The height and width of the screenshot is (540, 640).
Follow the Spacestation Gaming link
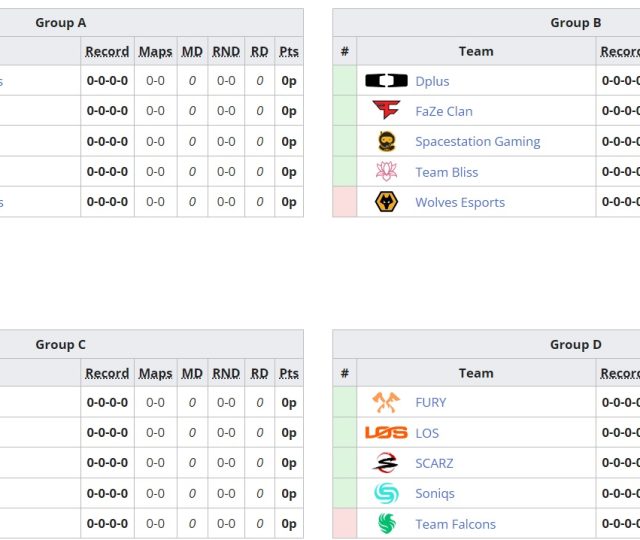click(477, 142)
